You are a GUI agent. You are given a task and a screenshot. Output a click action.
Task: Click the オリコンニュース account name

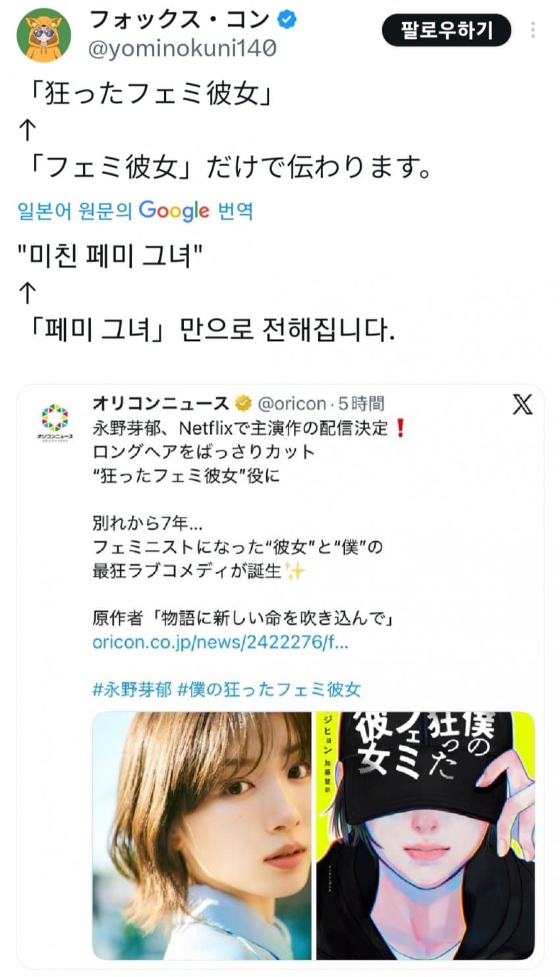[161, 403]
